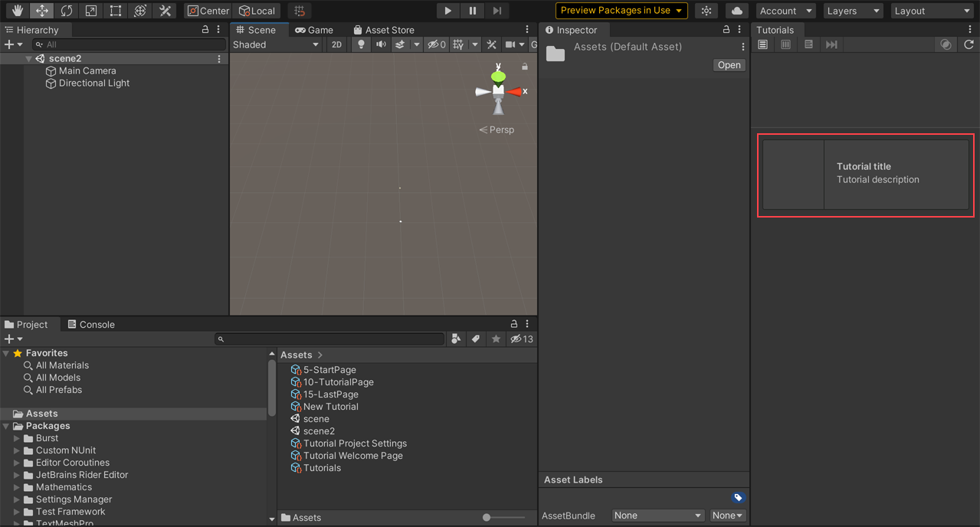The image size is (980, 527).
Task: Switch to the Console tab
Action: pos(91,324)
